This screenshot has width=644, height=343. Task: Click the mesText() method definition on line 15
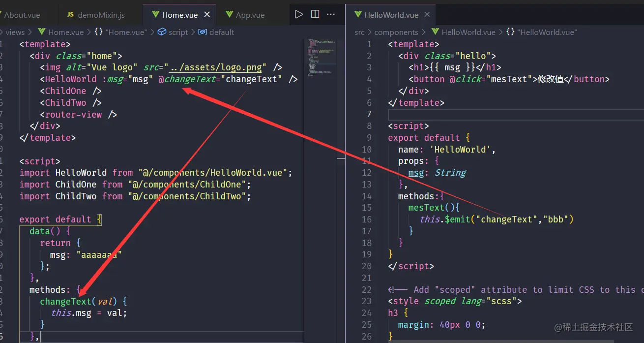click(x=434, y=208)
